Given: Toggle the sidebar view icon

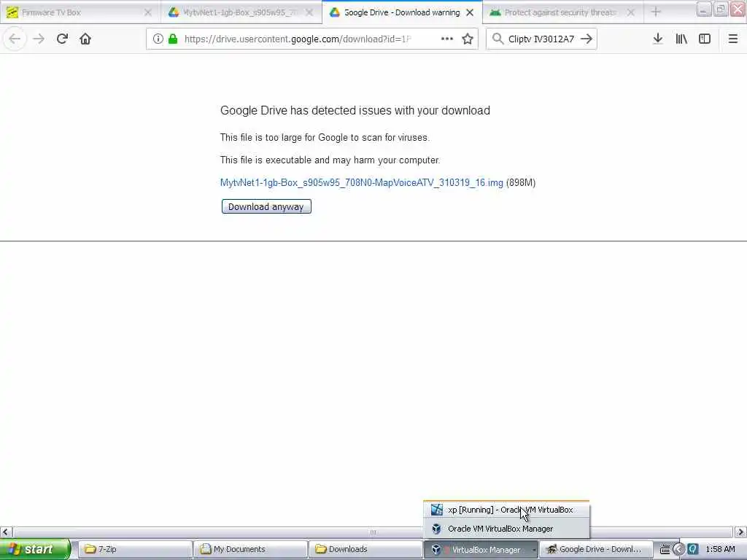Looking at the screenshot, I should click(705, 39).
